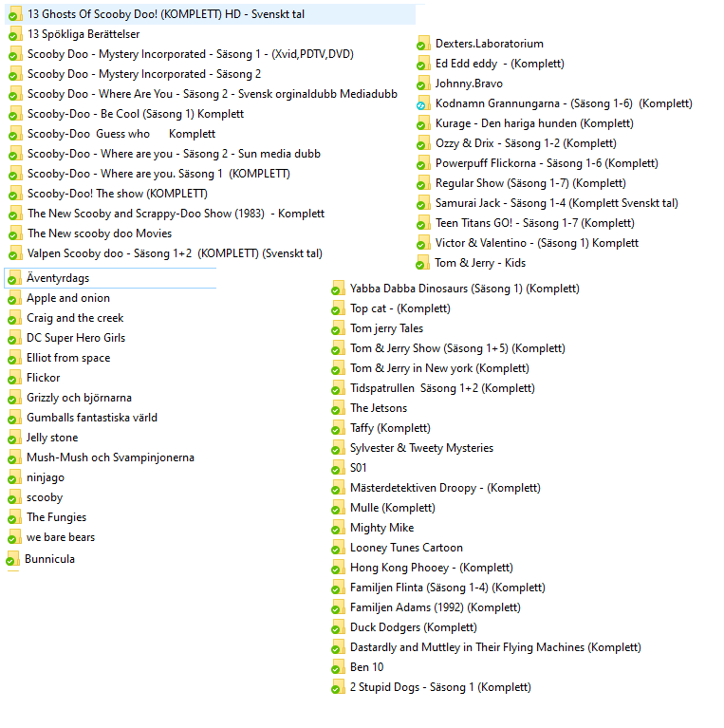Click the folder icon beside scooby

point(14,497)
